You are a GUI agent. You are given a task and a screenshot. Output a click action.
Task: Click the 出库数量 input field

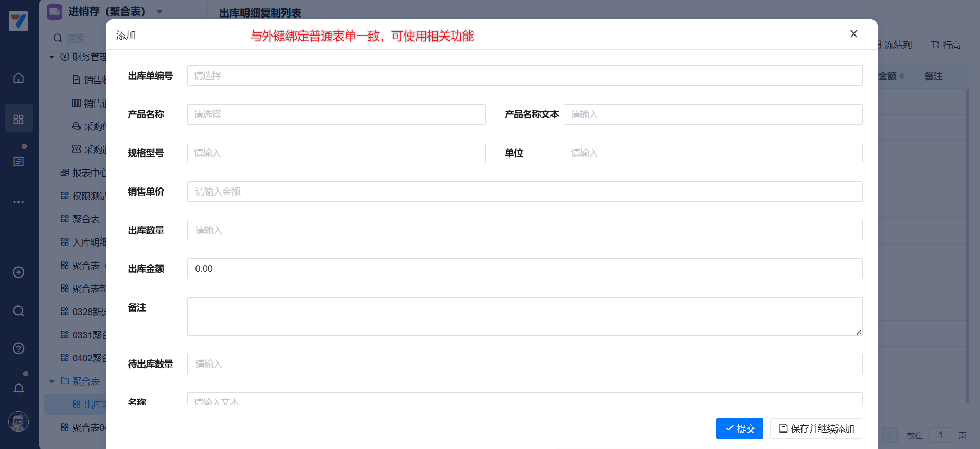525,230
